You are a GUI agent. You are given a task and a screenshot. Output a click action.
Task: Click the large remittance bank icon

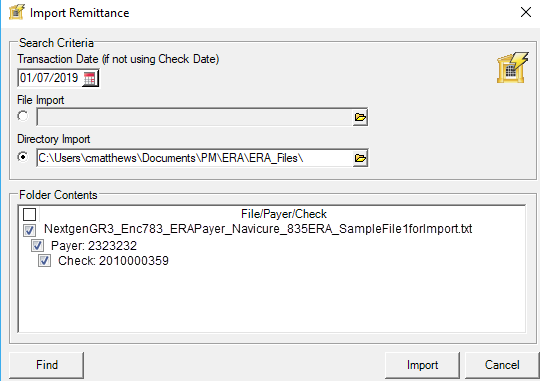pos(512,68)
